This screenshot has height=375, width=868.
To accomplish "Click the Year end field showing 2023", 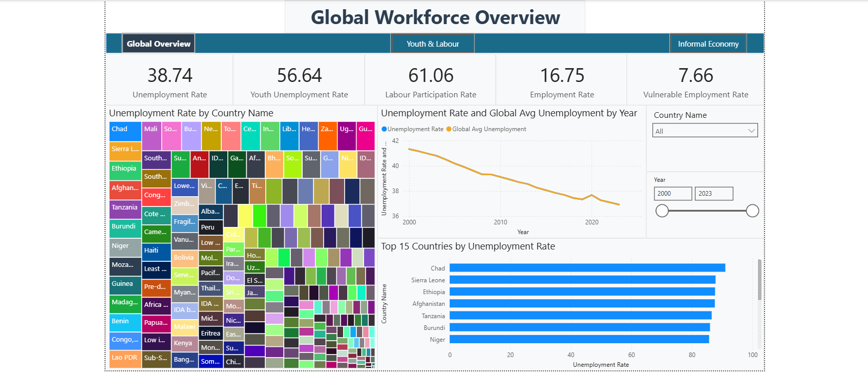I will point(714,193).
